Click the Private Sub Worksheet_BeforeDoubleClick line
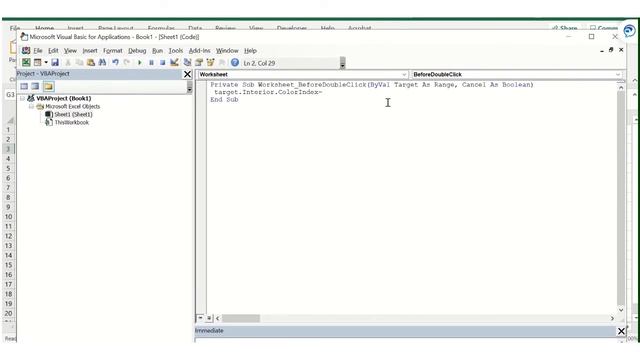The width and height of the screenshot is (640, 360). (372, 85)
